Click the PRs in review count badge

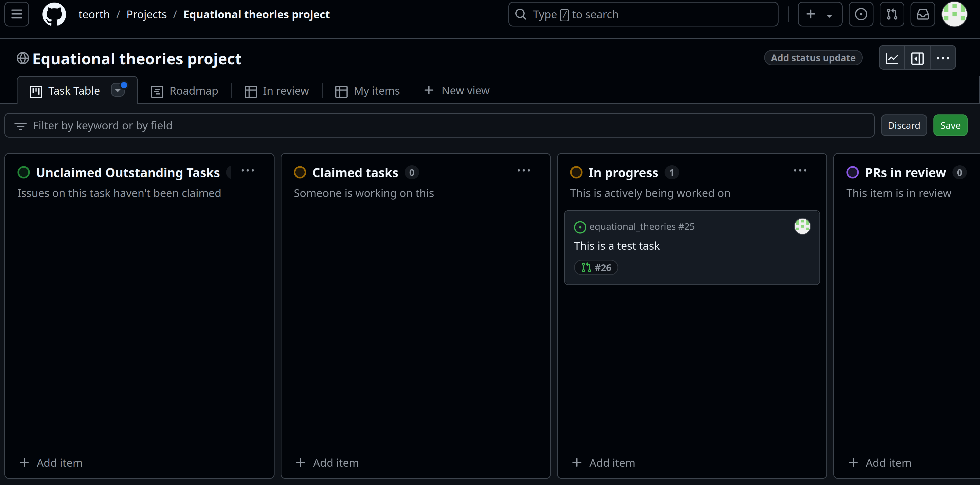pyautogui.click(x=959, y=173)
